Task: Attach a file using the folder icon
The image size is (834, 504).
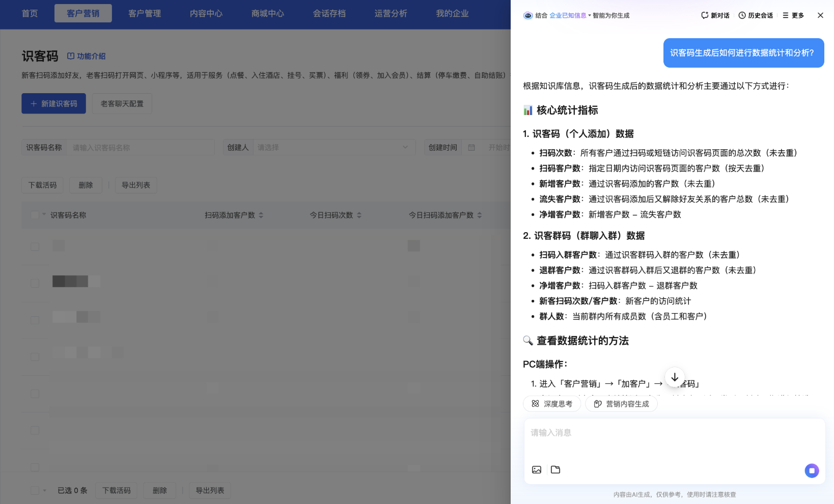Action: [x=555, y=470]
